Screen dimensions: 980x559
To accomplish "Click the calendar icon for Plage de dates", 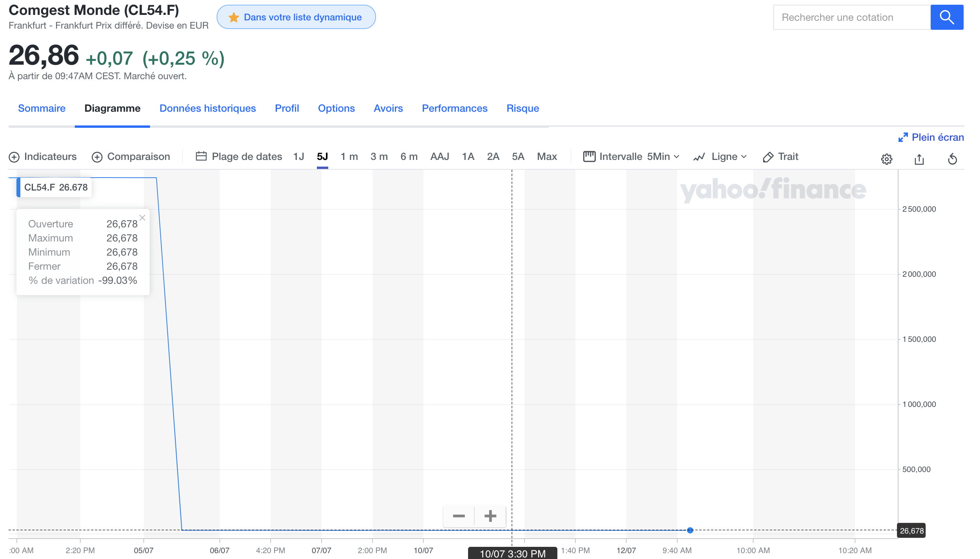I will coord(201,156).
